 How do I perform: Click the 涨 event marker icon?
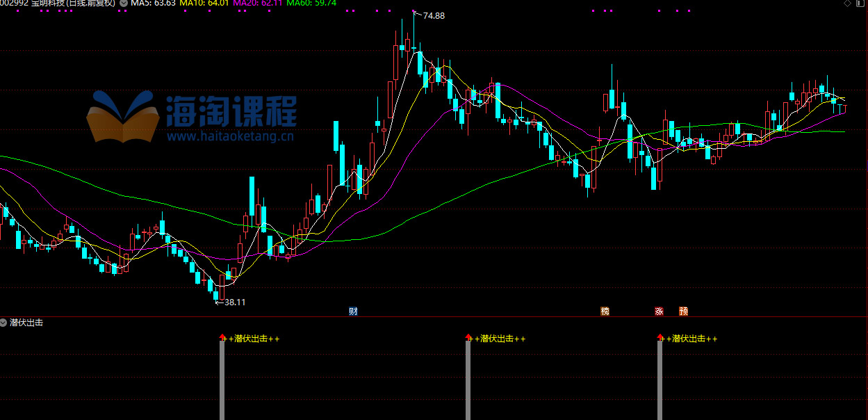[x=659, y=312]
